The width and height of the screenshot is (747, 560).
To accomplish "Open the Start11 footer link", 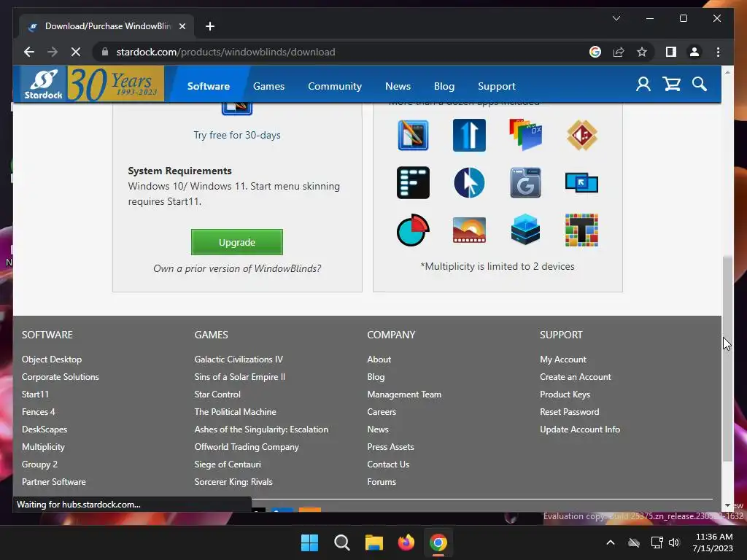I will click(x=35, y=394).
